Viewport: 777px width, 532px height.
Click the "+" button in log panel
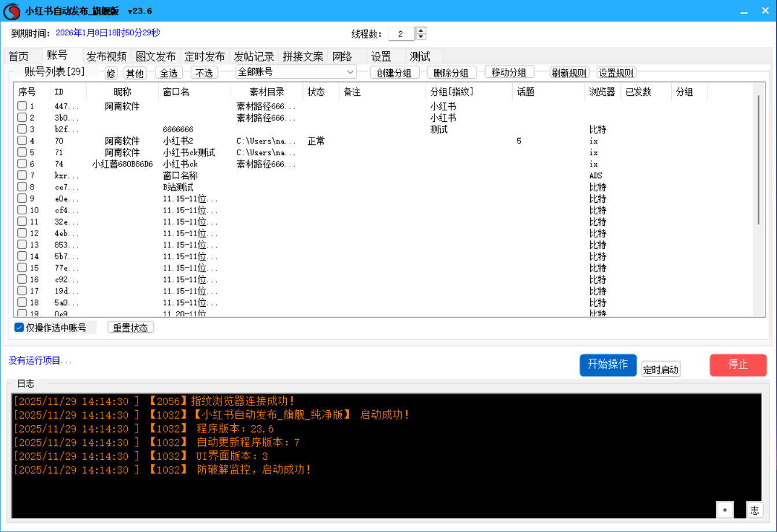tap(725, 509)
